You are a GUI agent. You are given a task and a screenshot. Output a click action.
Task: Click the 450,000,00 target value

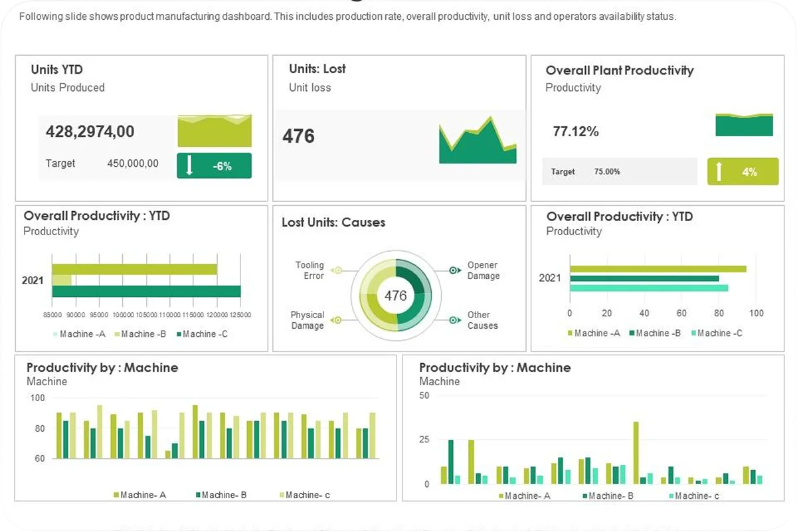133,163
